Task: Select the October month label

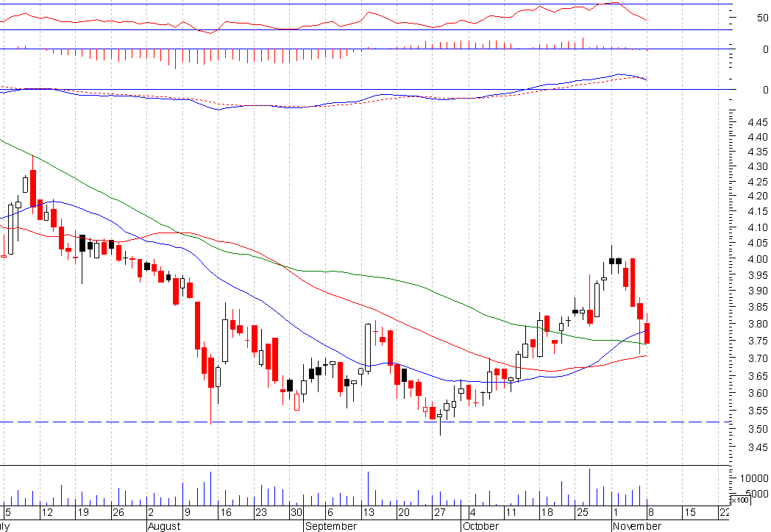Action: (x=481, y=526)
